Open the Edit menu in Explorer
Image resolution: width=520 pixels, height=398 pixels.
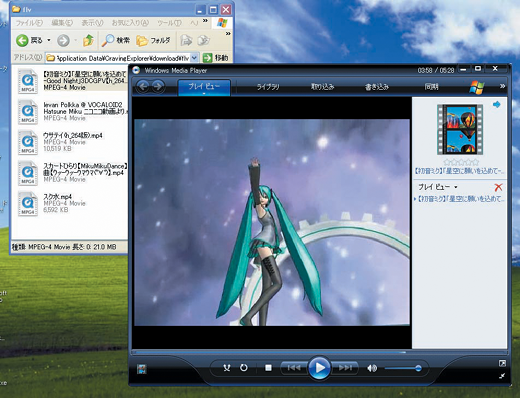(62, 23)
